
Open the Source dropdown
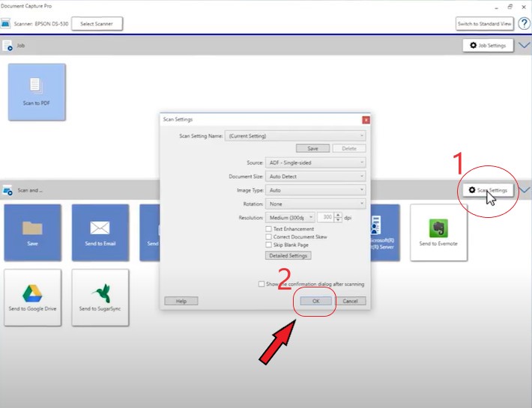(x=315, y=162)
